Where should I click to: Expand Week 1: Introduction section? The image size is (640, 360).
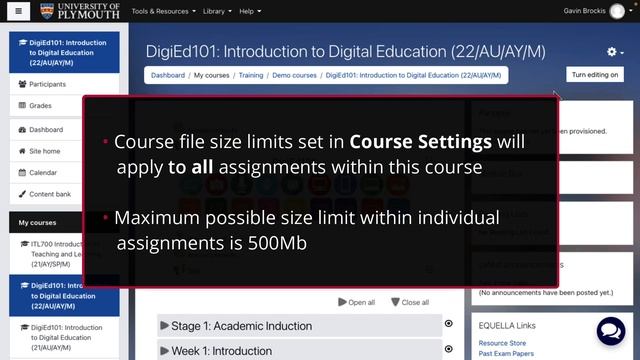click(300, 350)
